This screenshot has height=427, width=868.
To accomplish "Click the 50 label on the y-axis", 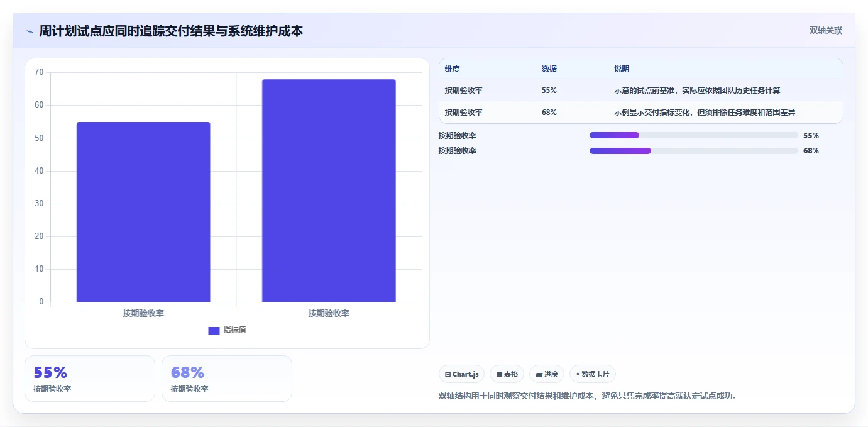I will point(39,138).
